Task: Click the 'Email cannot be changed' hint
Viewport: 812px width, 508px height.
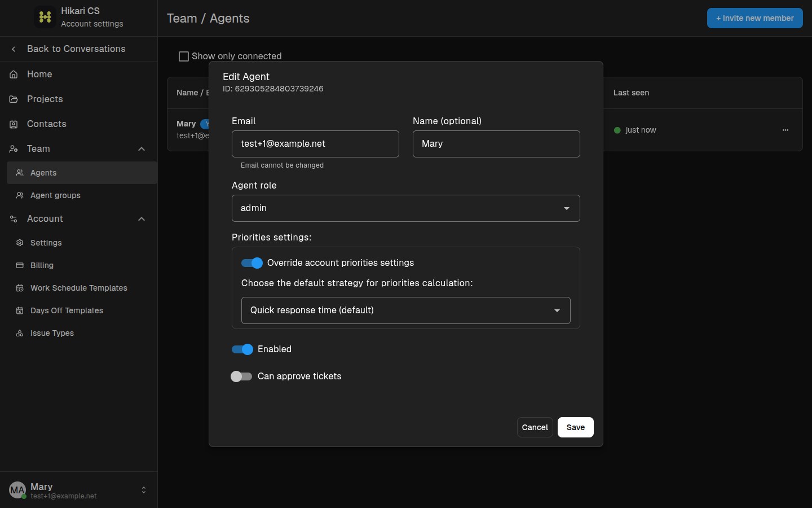Action: (282, 165)
